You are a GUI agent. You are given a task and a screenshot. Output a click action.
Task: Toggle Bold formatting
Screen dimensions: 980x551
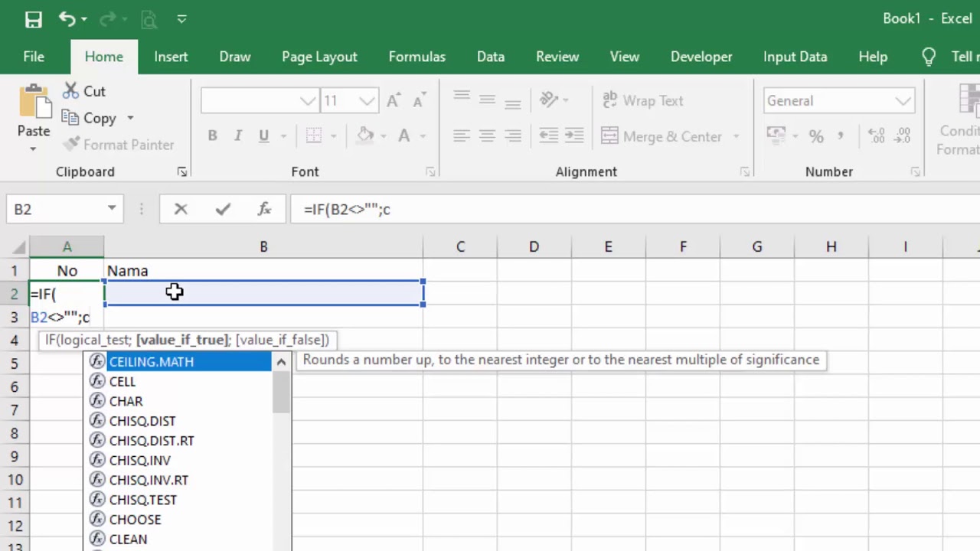coord(212,136)
